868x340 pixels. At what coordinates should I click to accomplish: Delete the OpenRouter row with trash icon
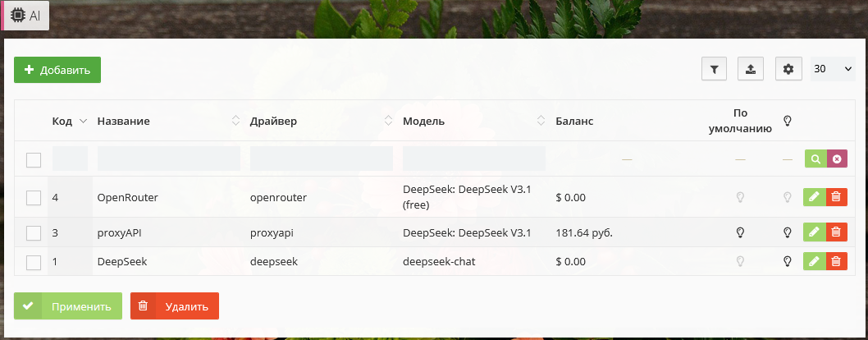(837, 197)
